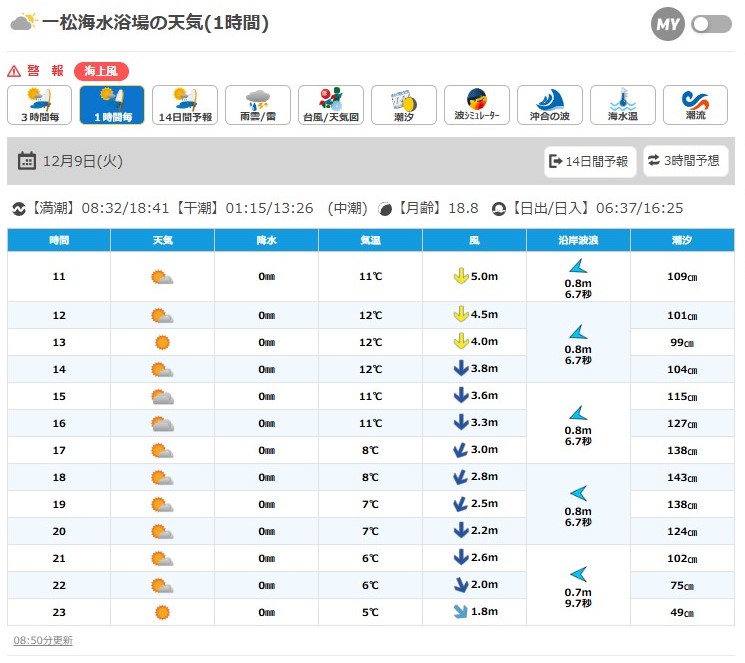This screenshot has height=663, width=745.
Task: Toggle the MY favorite switch
Action: pyautogui.click(x=711, y=24)
